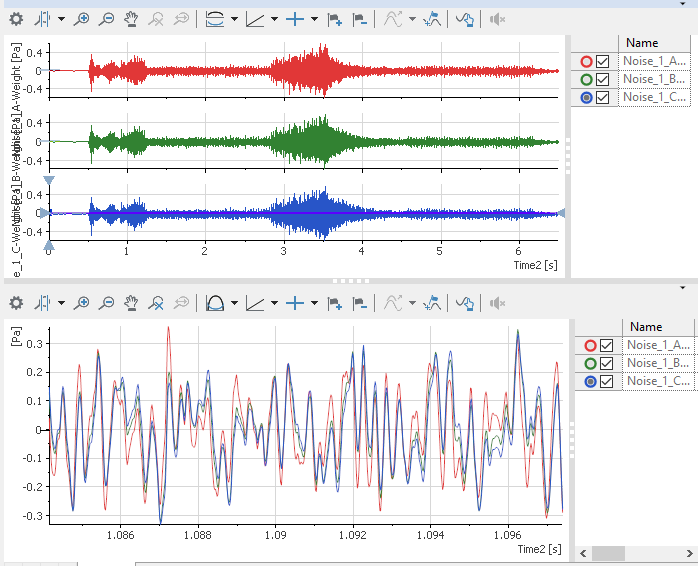Click add flag marker icon in top toolbar
The width and height of the screenshot is (698, 566).
(x=335, y=19)
